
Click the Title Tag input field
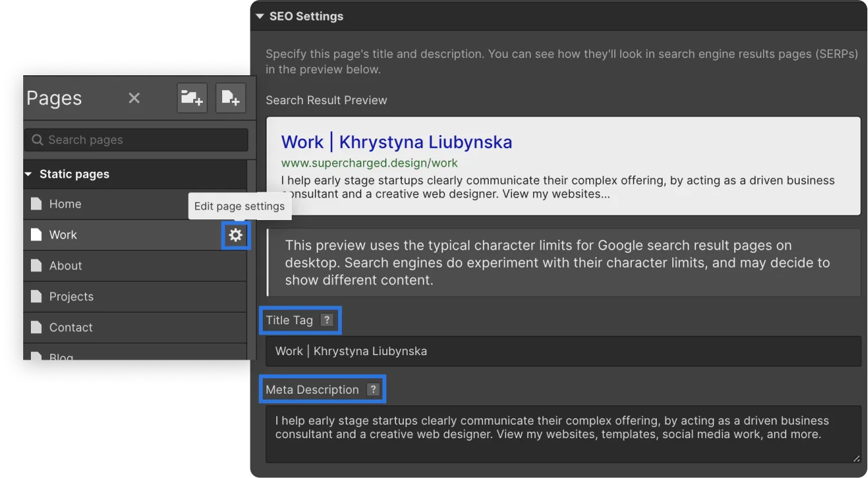pos(563,351)
